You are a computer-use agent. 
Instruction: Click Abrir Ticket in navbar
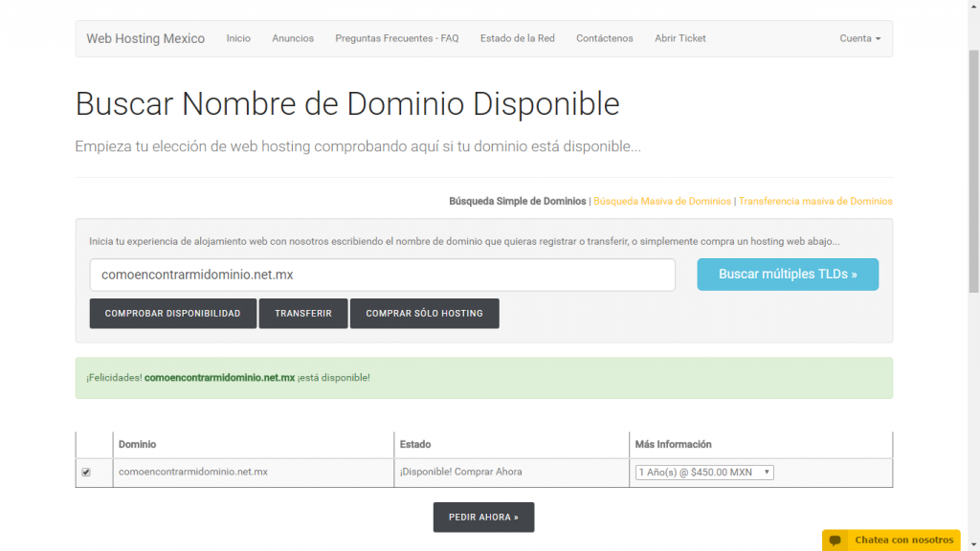679,38
